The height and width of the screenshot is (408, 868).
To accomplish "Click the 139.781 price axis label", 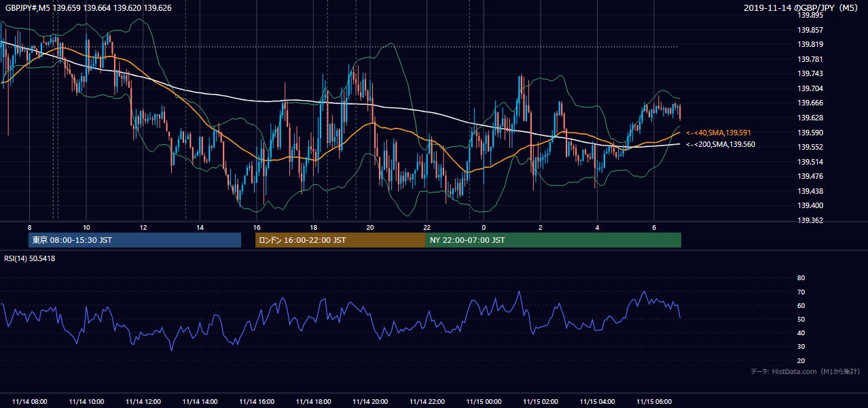I will point(810,59).
